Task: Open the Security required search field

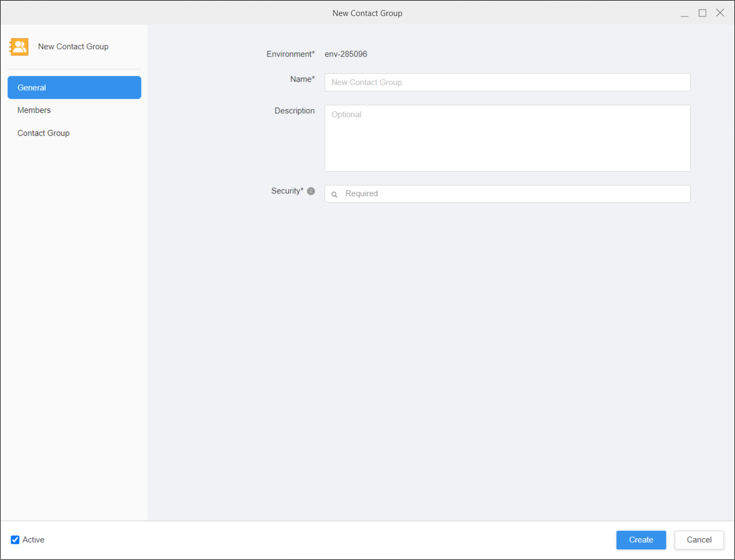Action: 513,194
